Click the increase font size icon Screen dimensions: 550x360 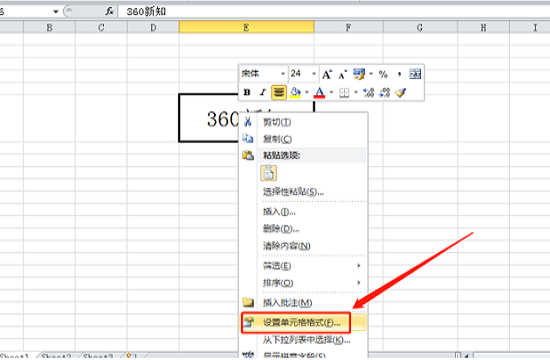[x=327, y=74]
